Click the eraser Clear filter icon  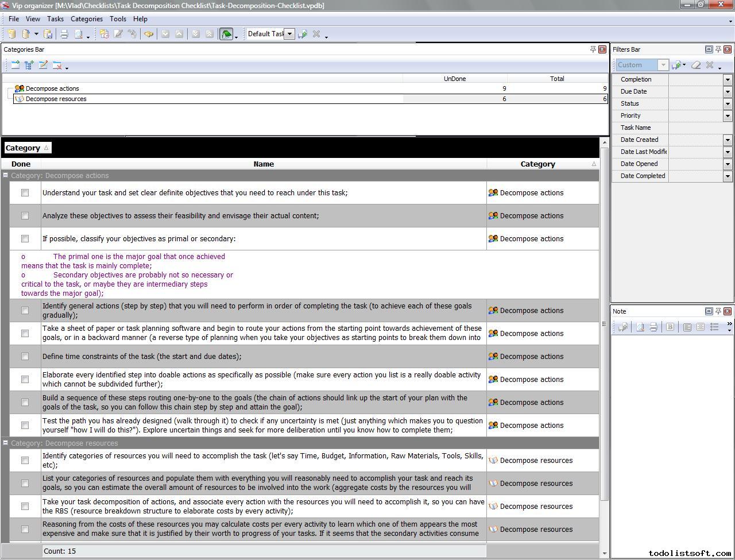(x=696, y=65)
